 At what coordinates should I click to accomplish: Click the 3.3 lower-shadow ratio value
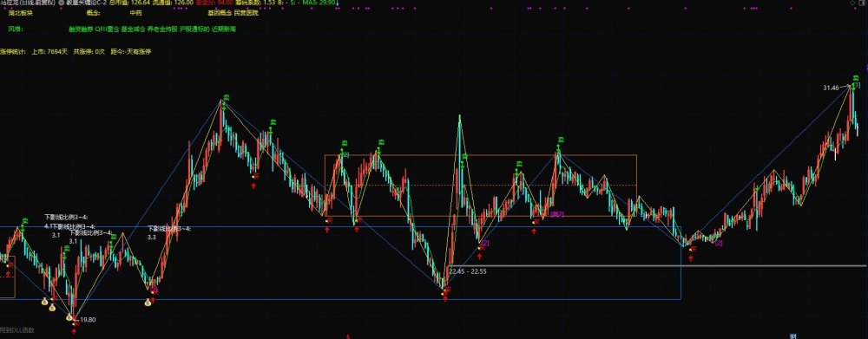coord(152,237)
